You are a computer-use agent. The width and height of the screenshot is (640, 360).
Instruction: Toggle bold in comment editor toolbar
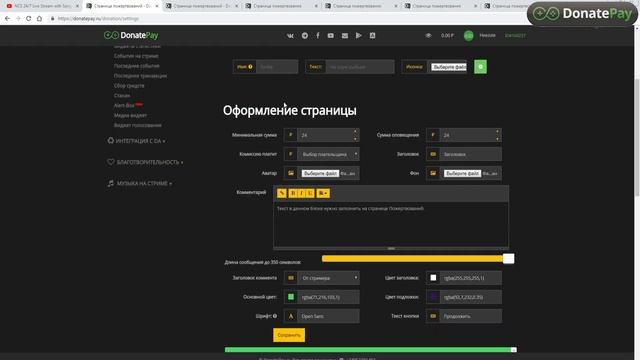(x=293, y=193)
